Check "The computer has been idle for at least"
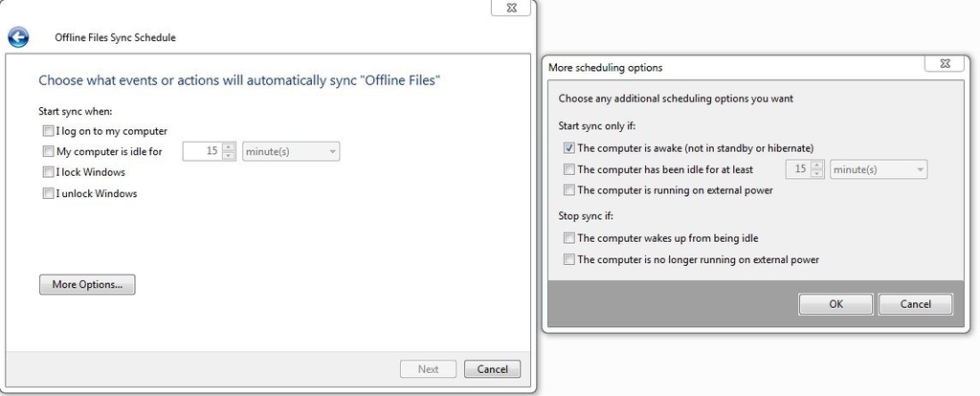The image size is (980, 396). 569,169
